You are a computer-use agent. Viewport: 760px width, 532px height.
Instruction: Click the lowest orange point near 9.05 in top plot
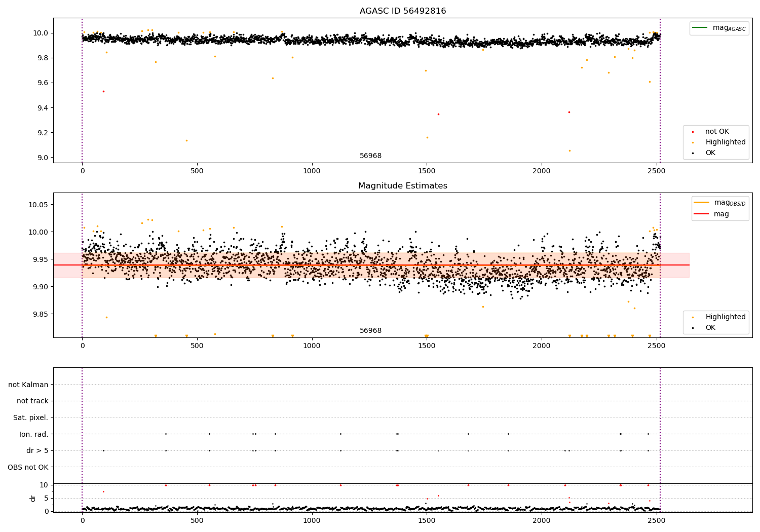[569, 150]
